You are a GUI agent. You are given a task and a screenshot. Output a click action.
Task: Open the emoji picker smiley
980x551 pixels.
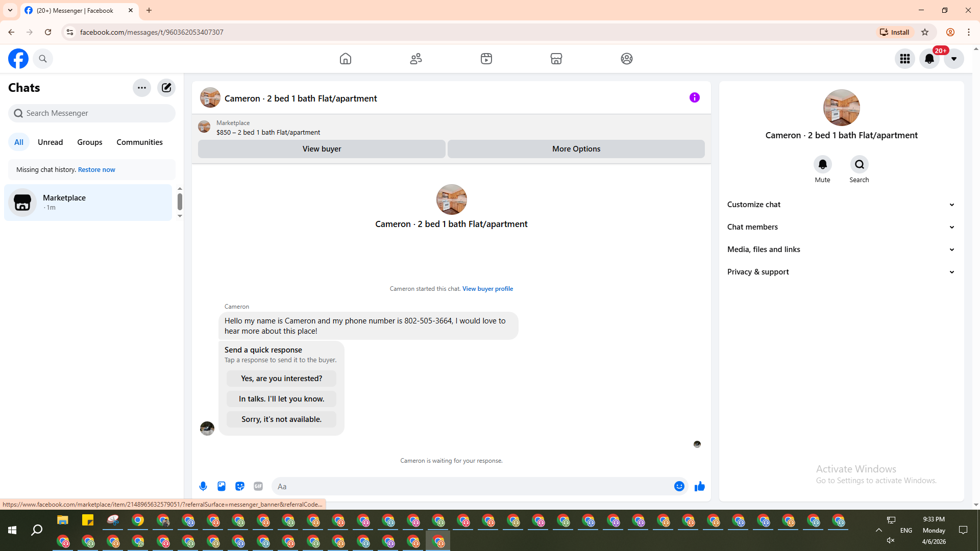679,487
